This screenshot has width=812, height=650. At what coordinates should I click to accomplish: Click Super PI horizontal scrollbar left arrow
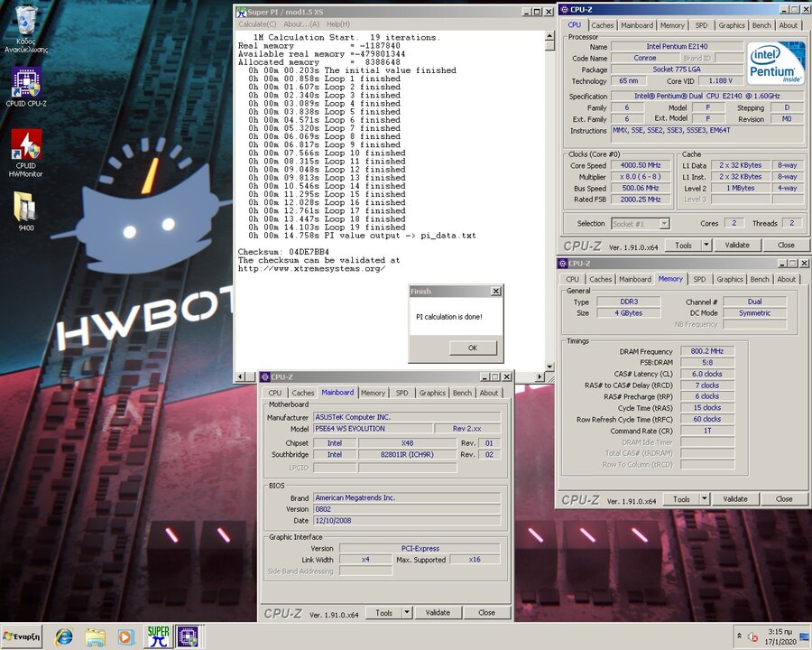point(239,376)
